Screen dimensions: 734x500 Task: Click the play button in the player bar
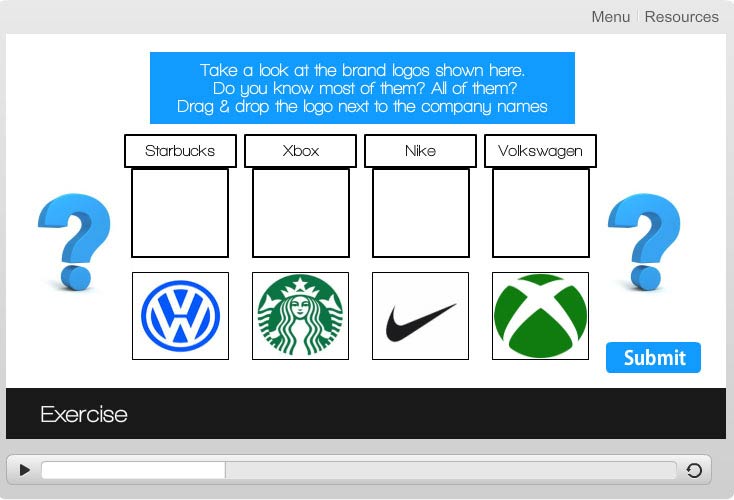click(24, 470)
